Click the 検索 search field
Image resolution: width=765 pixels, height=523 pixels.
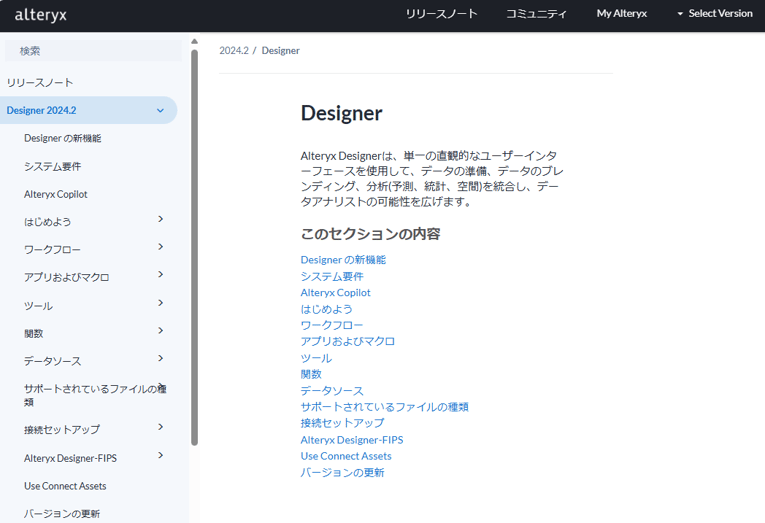click(x=93, y=51)
